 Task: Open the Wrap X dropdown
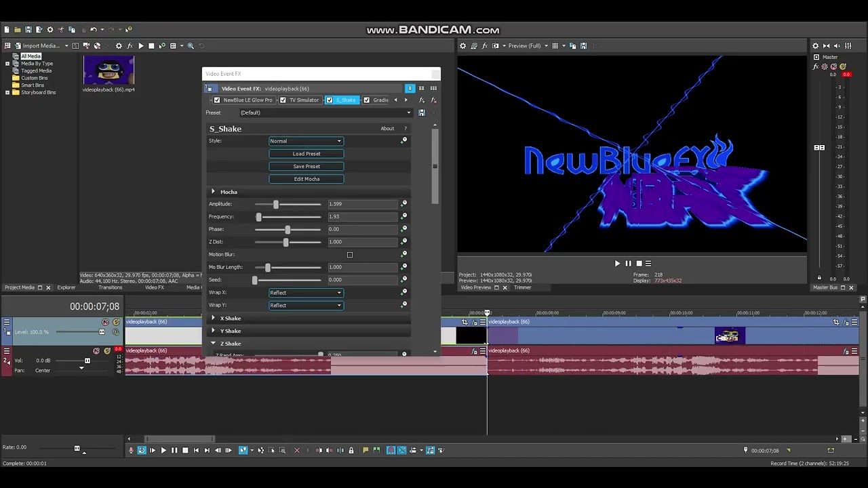click(x=307, y=293)
